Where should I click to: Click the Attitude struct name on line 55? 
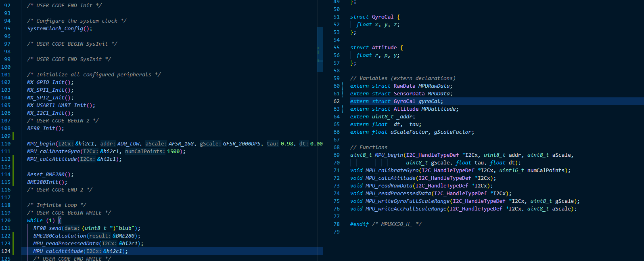[384, 48]
